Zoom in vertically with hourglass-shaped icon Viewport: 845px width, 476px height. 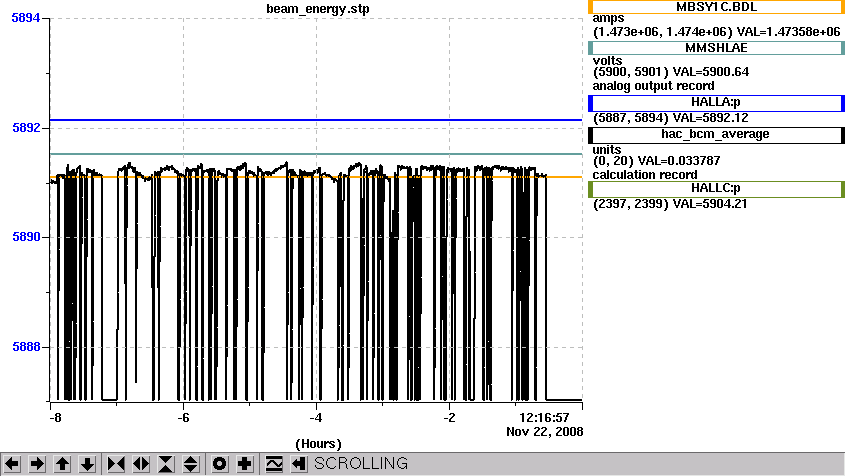[166, 464]
